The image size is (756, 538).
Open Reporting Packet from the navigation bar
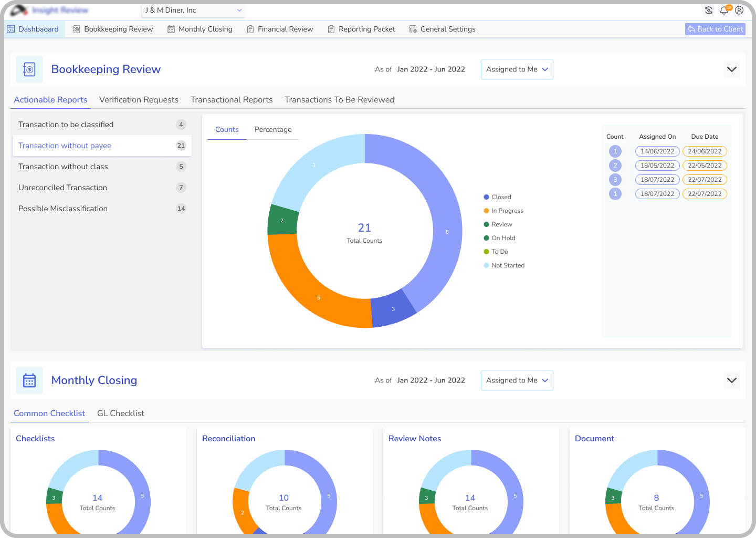coord(361,29)
